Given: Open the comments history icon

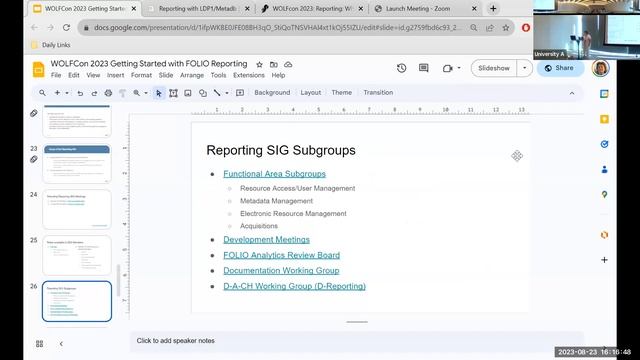Looking at the screenshot, I should point(424,68).
